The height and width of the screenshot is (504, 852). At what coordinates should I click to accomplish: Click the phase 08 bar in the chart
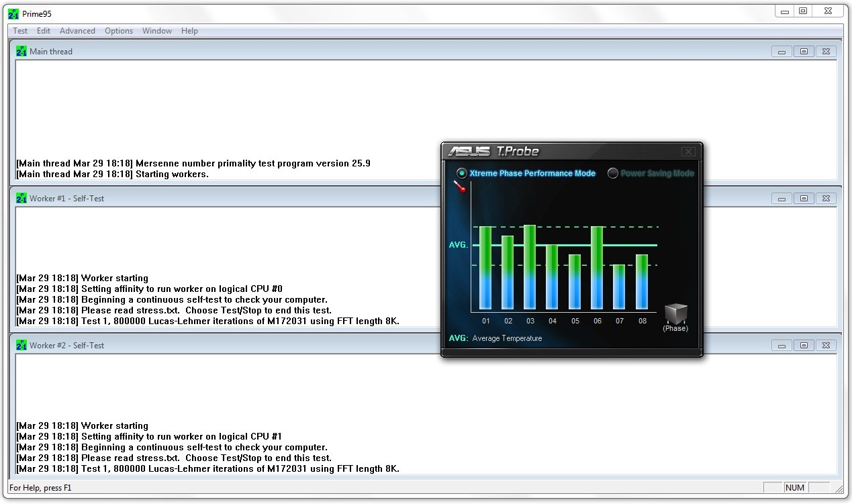point(642,283)
